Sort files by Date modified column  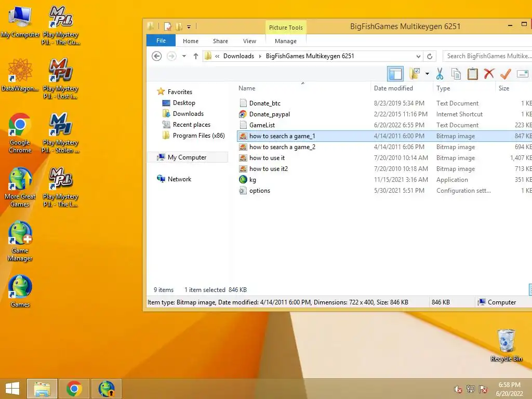393,88
